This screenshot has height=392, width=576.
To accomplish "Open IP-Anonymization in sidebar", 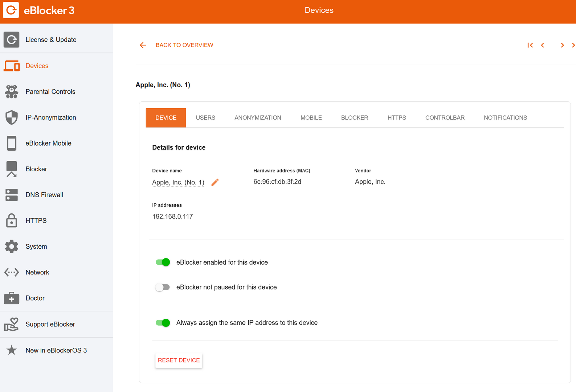I will click(x=57, y=117).
